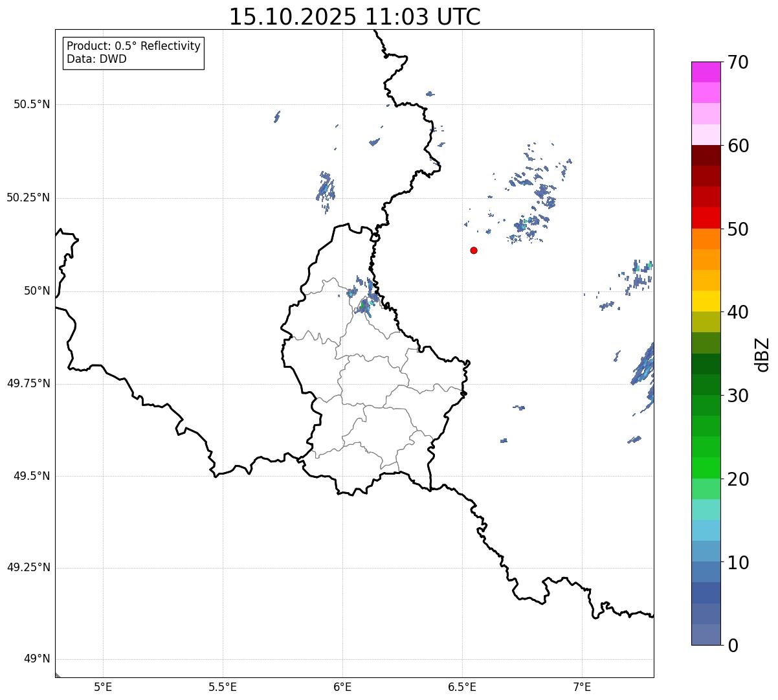Viewport: 778px width, 700px height.
Task: Click the colorbar 70 tick label
Action: 738,62
